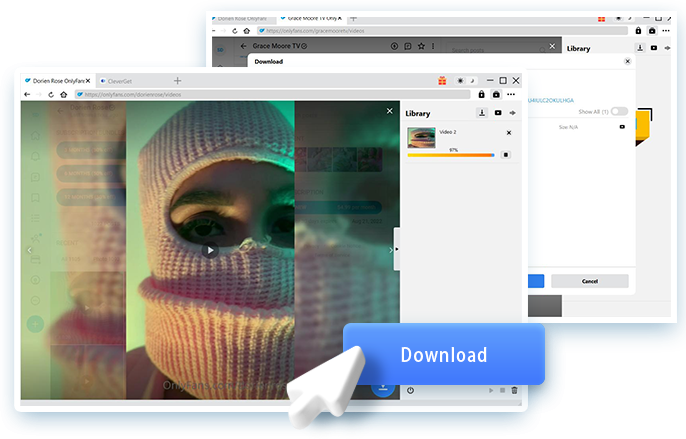Focus the dorienrose/videos address bar

click(x=272, y=94)
